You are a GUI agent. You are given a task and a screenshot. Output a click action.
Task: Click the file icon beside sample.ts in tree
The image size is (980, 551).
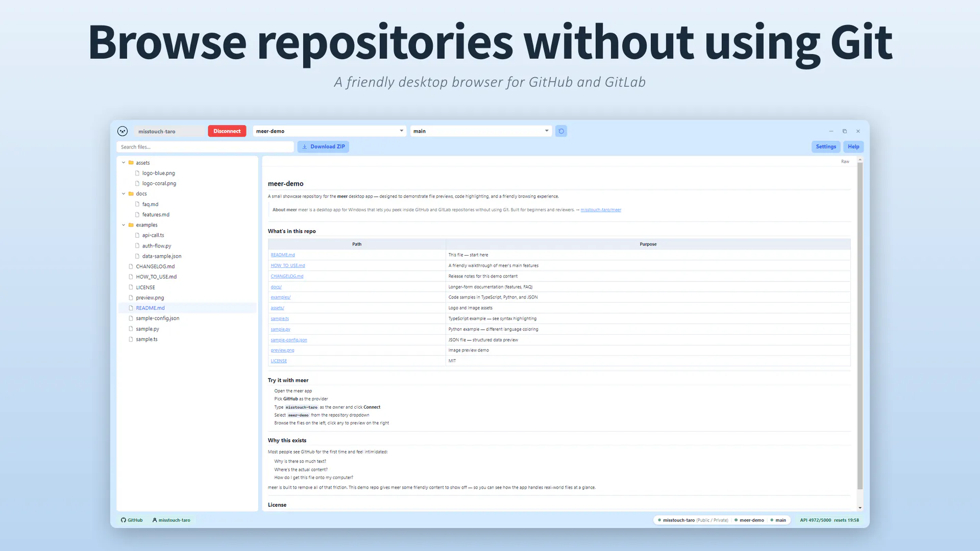[131, 339]
